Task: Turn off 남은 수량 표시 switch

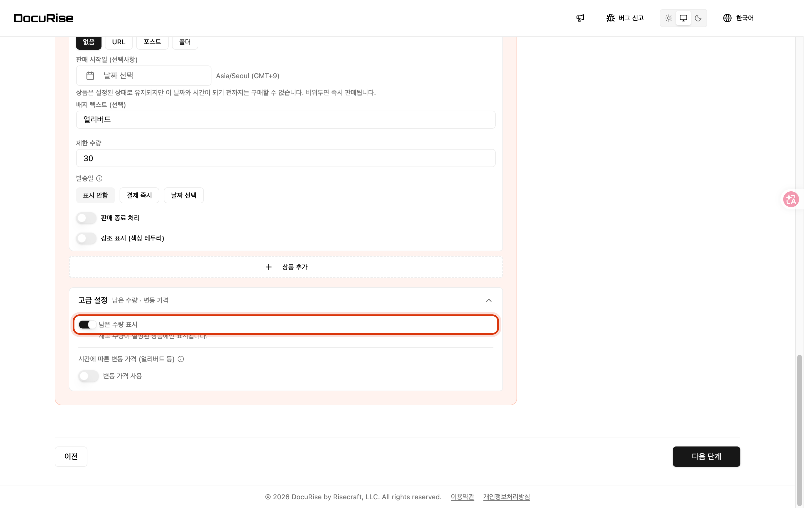Action: tap(88, 325)
